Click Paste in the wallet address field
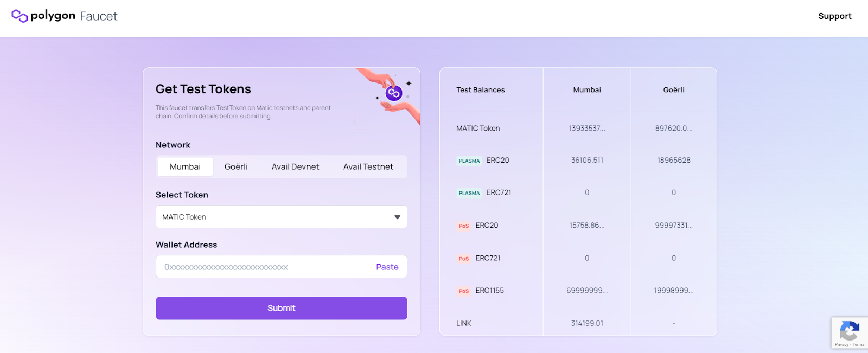Screen dimensions: 868x353 pyautogui.click(x=387, y=267)
